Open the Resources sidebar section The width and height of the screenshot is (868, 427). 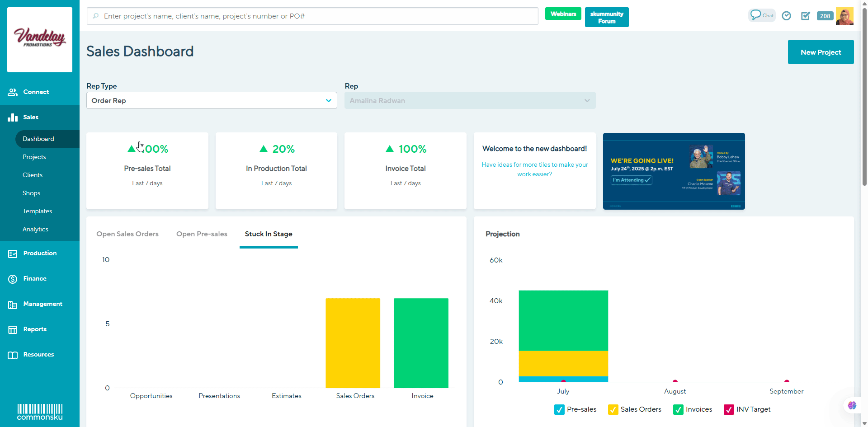pos(38,354)
